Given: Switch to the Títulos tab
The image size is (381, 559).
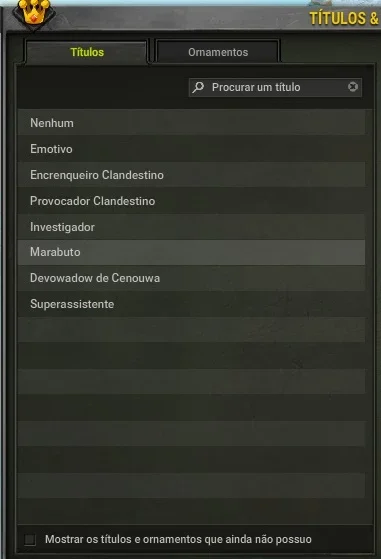Looking at the screenshot, I should click(x=87, y=52).
